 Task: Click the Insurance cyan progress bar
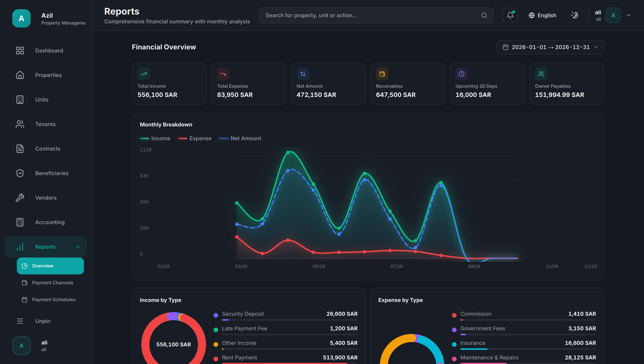tap(474, 349)
